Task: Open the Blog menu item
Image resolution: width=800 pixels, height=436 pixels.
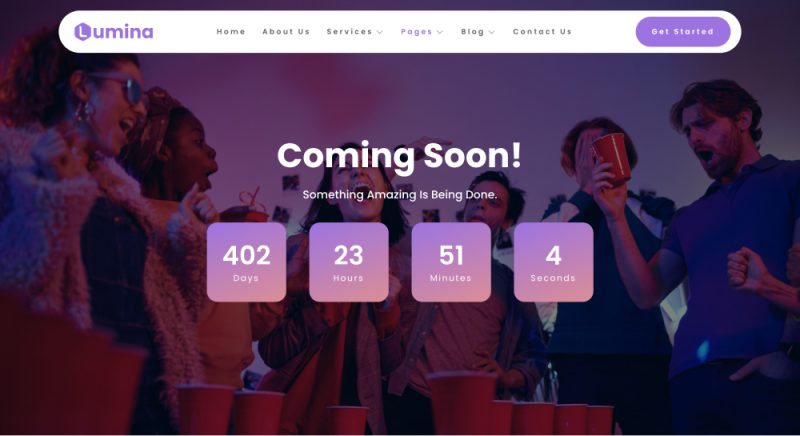Action: [x=472, y=32]
